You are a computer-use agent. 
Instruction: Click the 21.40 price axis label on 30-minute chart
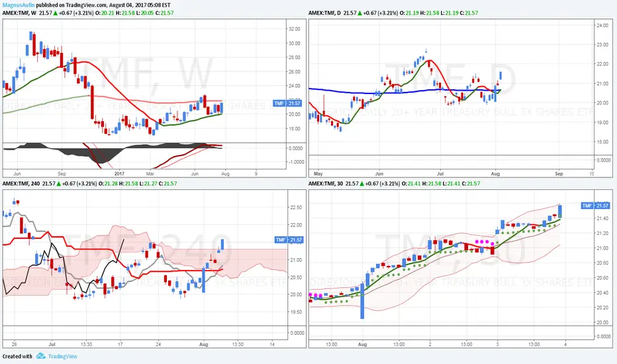[x=603, y=218]
